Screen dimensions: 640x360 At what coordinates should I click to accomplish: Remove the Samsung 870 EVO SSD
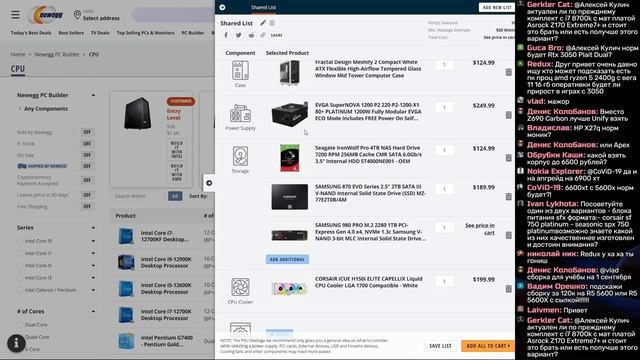pos(508,197)
